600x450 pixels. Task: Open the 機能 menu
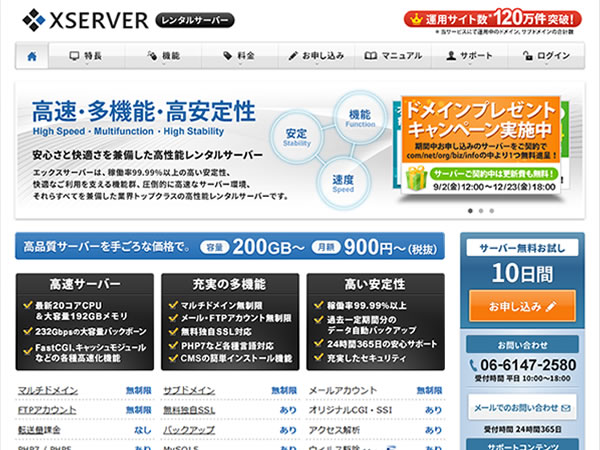tap(163, 56)
